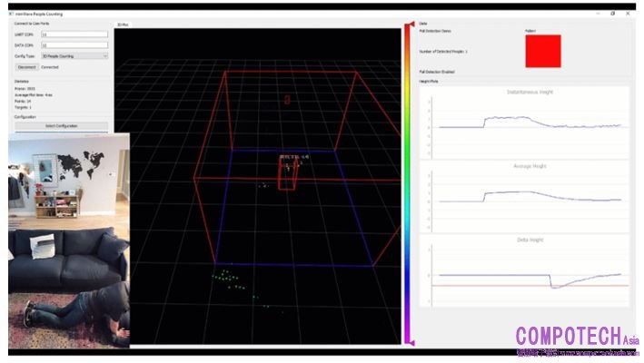644x363 pixels.
Task: Click the green point cloud cluster
Action: coord(227,277)
